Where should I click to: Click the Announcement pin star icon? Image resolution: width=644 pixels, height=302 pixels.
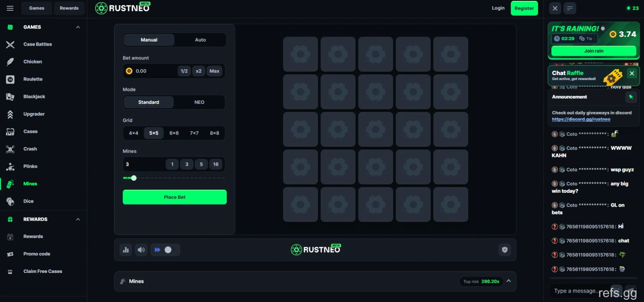click(631, 97)
